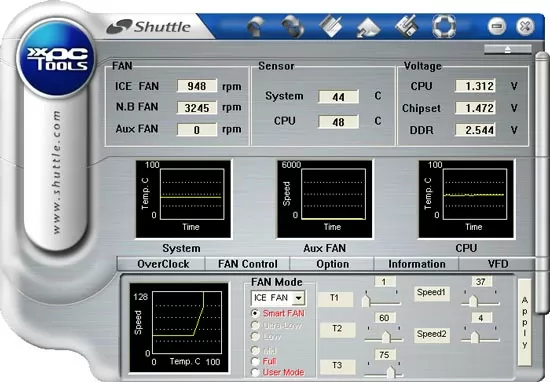Select the Mid fan mode radio

click(255, 350)
